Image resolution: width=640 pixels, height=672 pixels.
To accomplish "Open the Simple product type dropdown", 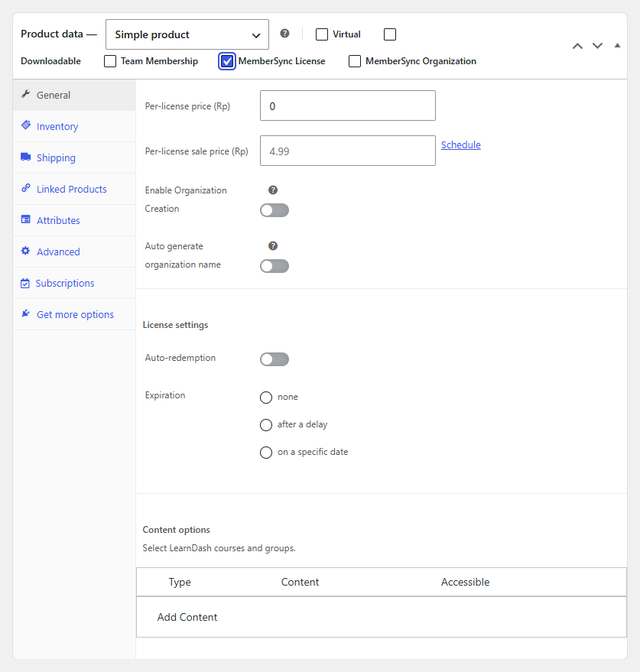I will coord(187,34).
